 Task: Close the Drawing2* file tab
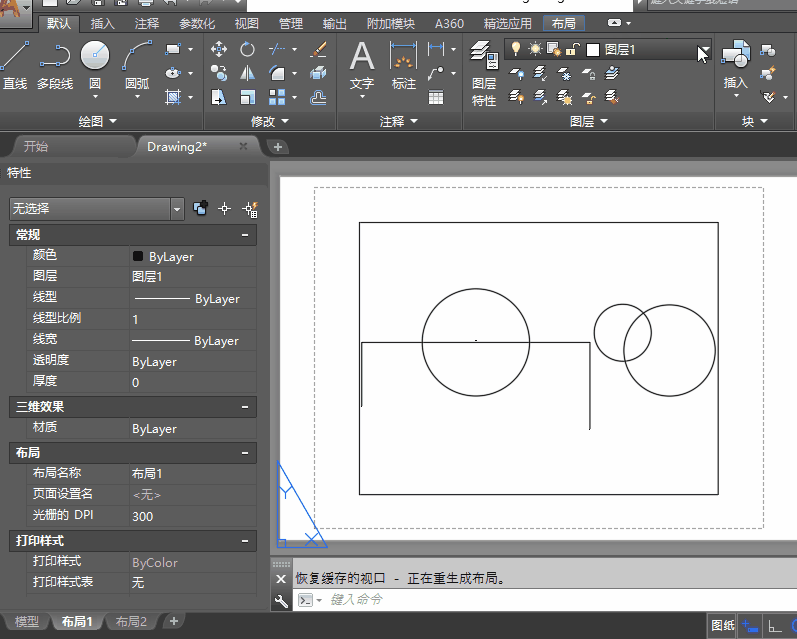tap(243, 146)
